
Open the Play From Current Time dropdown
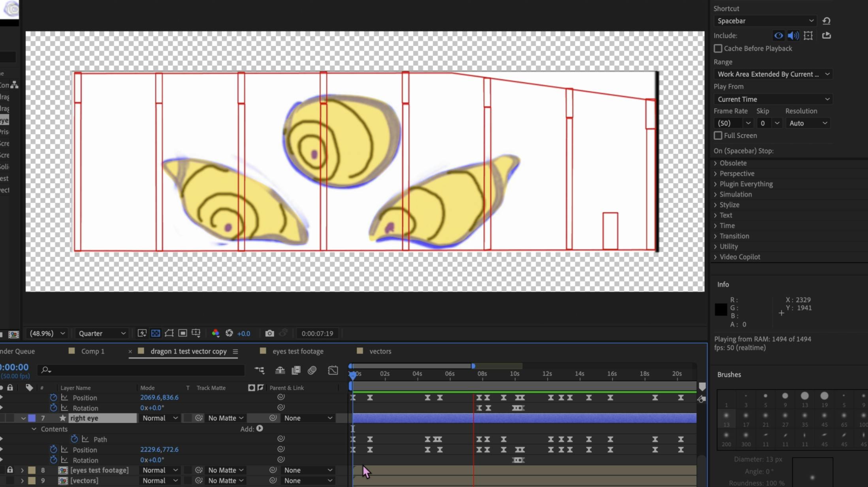tap(773, 99)
